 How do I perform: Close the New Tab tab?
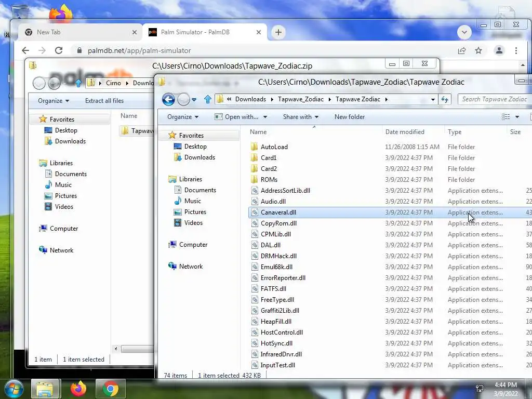(x=135, y=32)
